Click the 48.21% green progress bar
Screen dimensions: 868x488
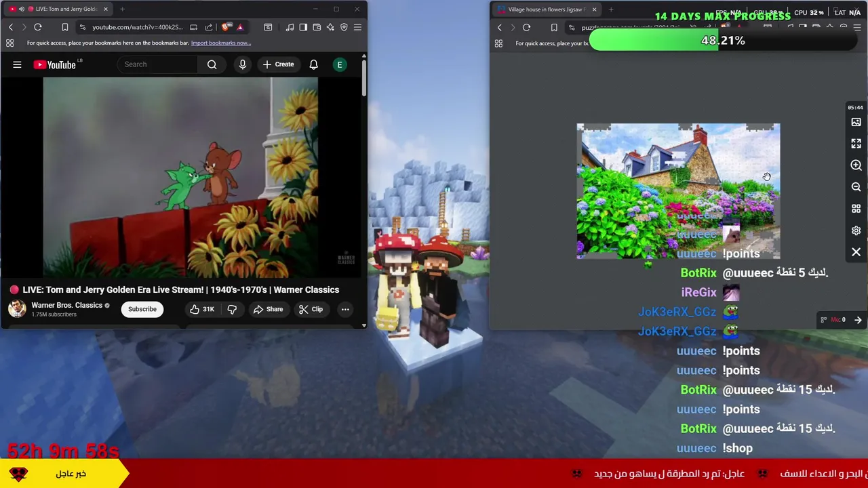(x=723, y=41)
